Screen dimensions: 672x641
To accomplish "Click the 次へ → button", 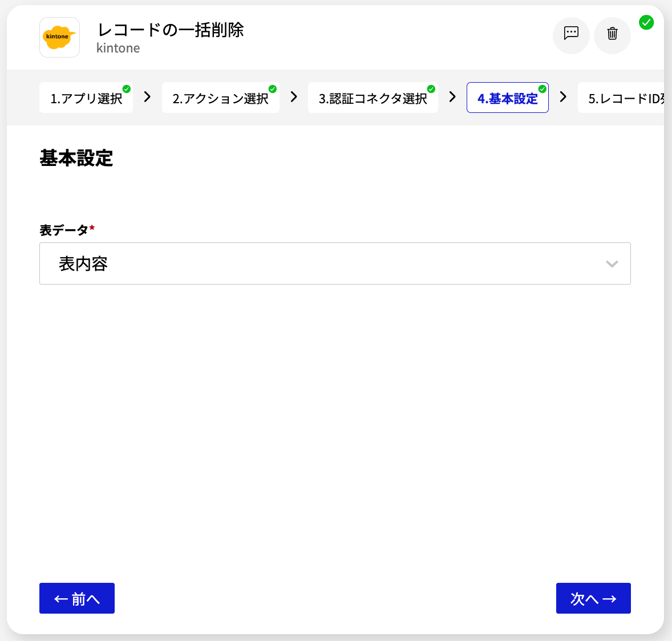I will point(593,598).
